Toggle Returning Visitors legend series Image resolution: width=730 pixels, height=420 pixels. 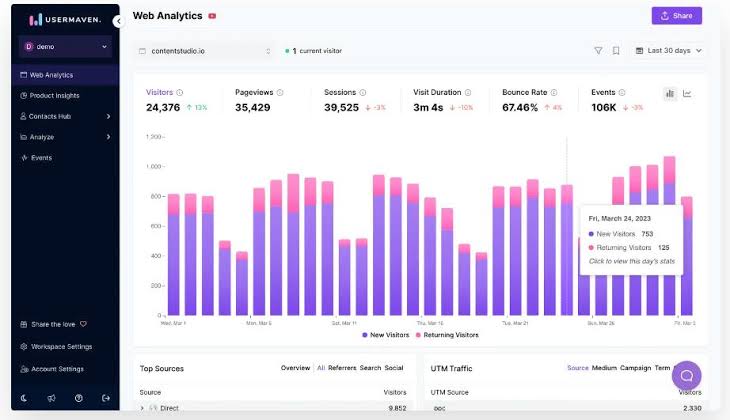[447, 335]
